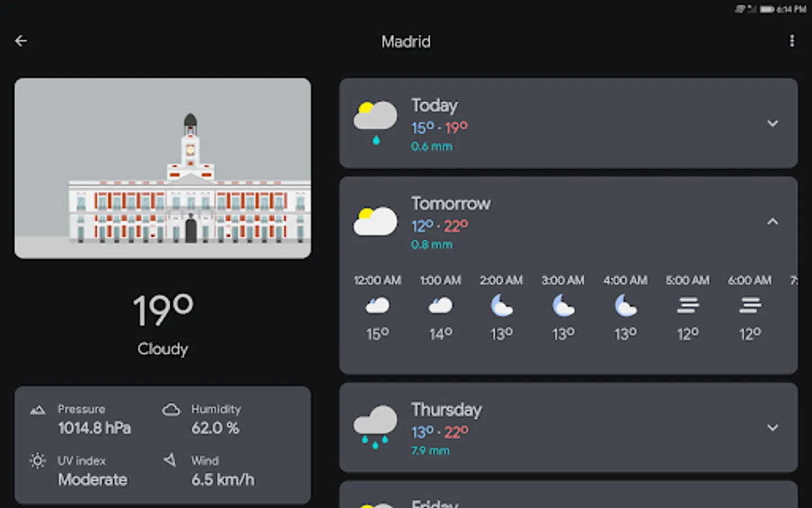
Task: Click Tomorrow's 0.8 mm precipitation
Action: (431, 245)
